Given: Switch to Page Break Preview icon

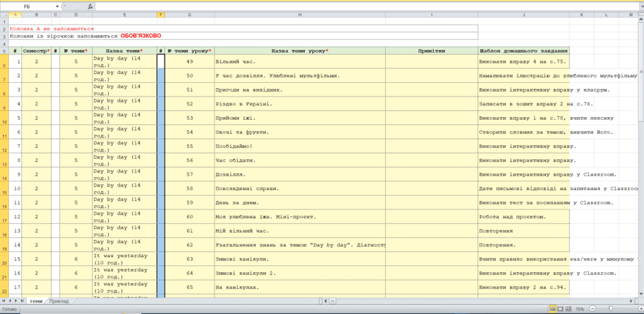Looking at the screenshot, I should [569, 309].
